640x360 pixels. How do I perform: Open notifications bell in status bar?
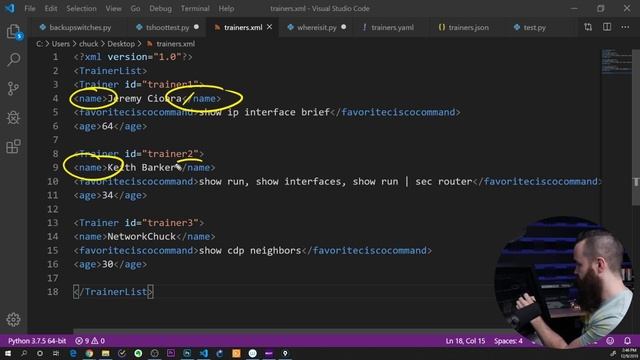(x=627, y=340)
